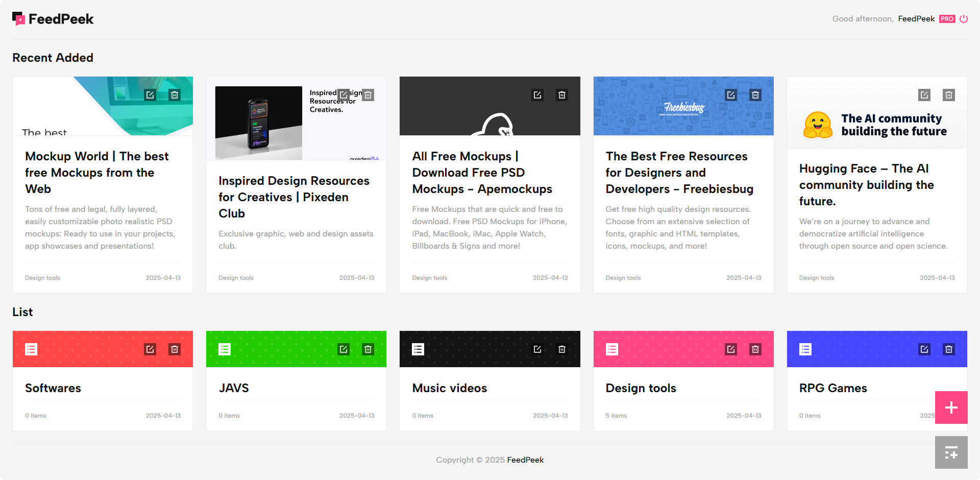Viewport: 980px width, 480px height.
Task: Click the FeedPeek username in greeting
Action: pos(916,18)
